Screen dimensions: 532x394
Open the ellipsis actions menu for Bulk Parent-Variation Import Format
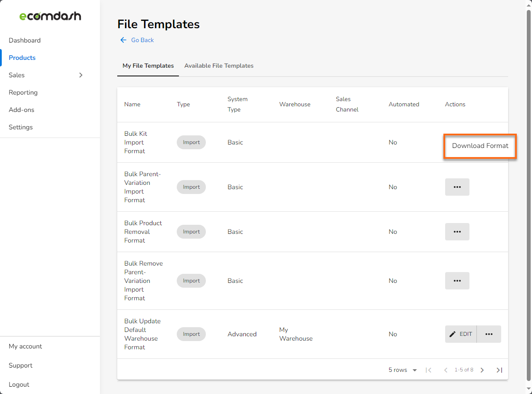(x=457, y=187)
